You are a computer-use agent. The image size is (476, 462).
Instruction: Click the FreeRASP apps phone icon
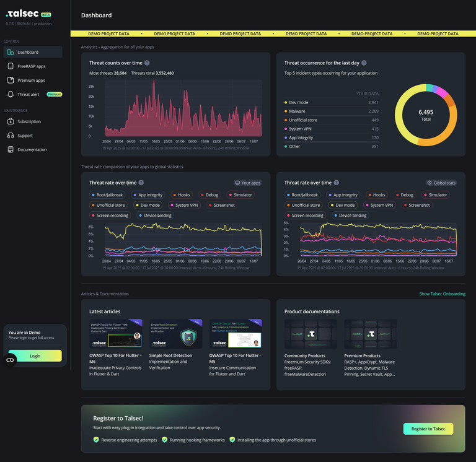click(x=11, y=66)
